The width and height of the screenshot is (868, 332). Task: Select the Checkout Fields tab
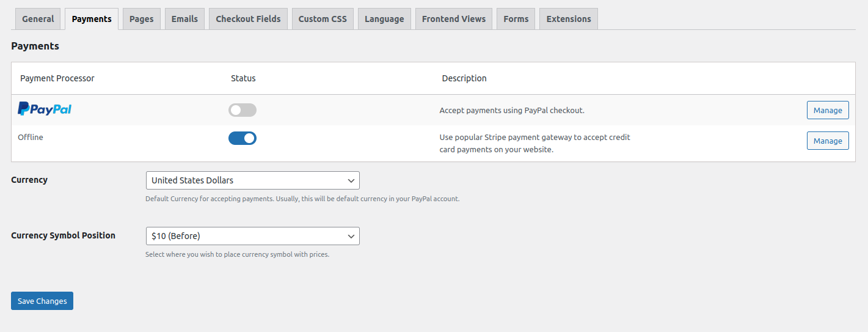click(x=248, y=19)
